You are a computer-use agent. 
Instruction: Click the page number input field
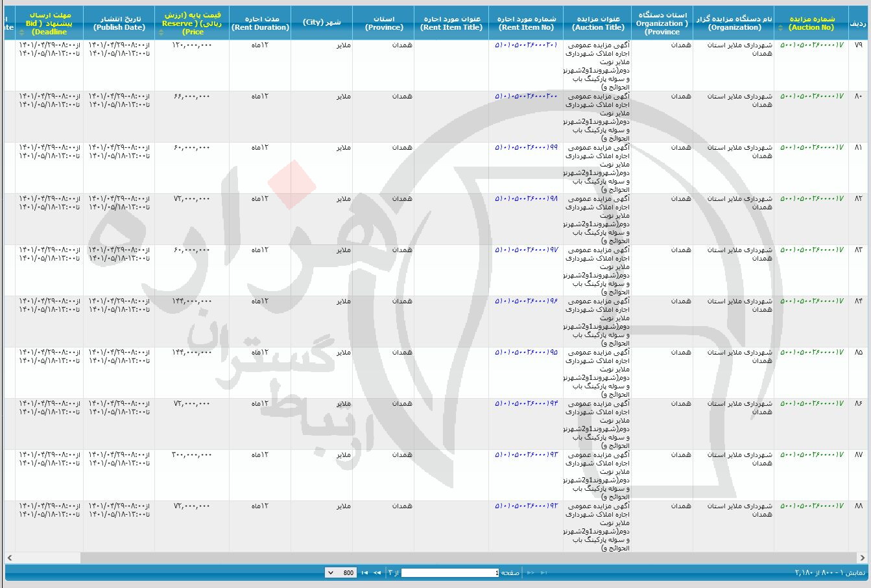450,572
